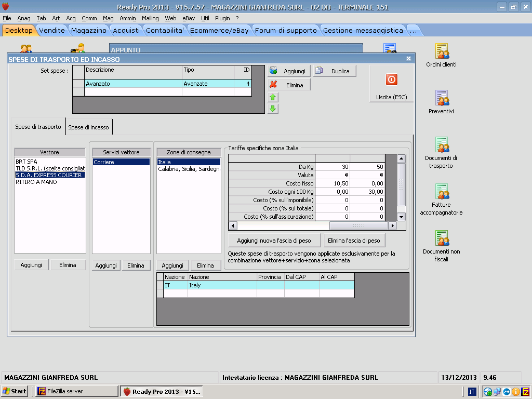The image size is (532, 399).
Task: Switch to the Spese di incasso tab
Action: [x=88, y=127]
